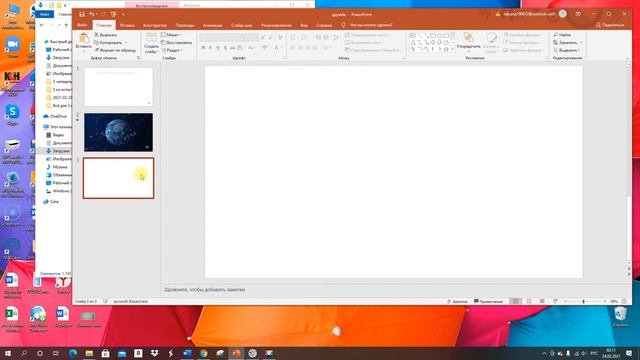Open the Skype desktop shortcut
The image size is (640, 360).
click(12, 114)
